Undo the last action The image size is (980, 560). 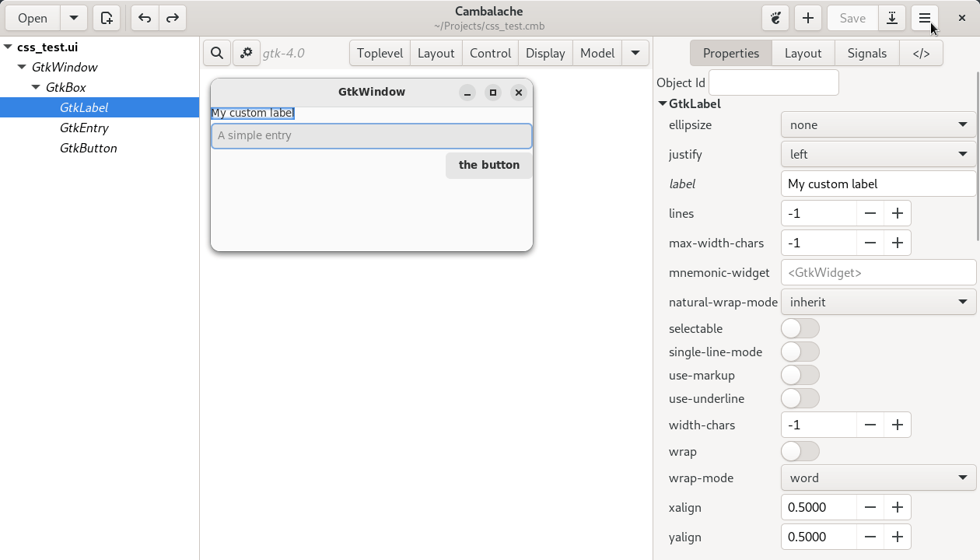pos(145,18)
